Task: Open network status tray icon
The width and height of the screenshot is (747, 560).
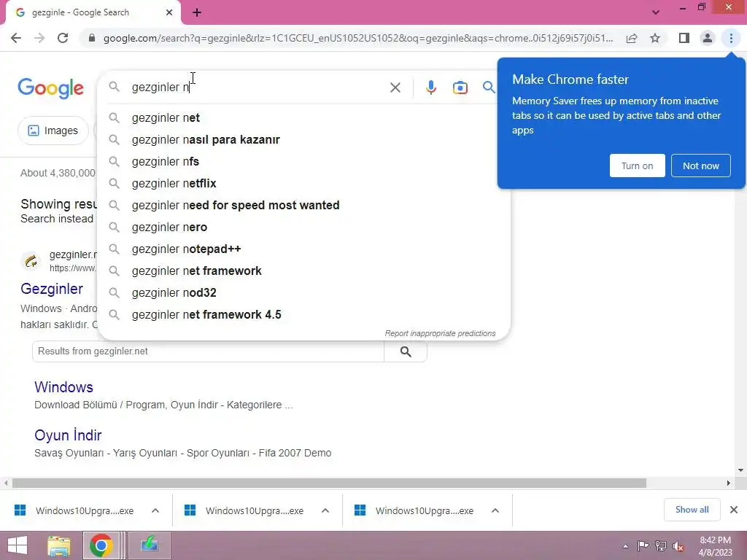Action: coord(661,546)
